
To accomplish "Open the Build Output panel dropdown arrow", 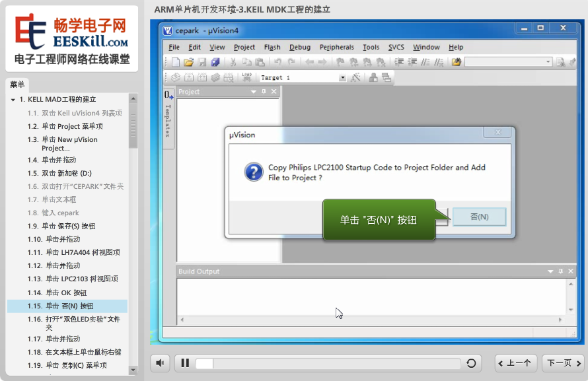I will pyautogui.click(x=550, y=271).
